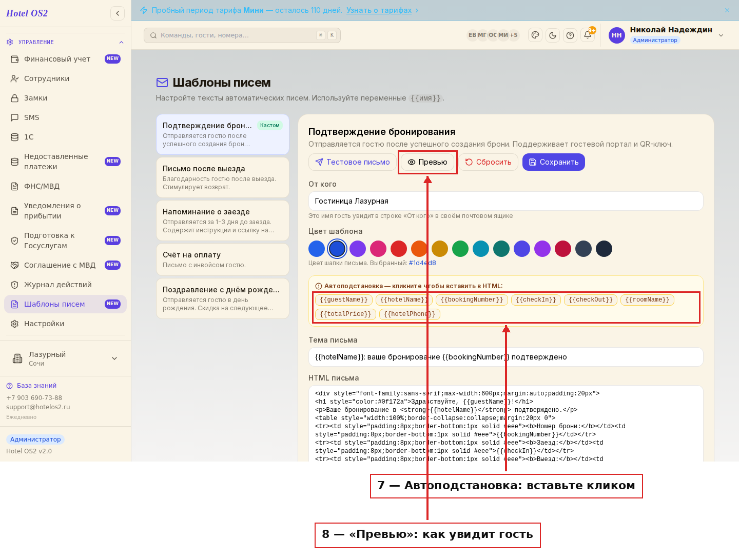This screenshot has width=739, height=560.
Task: Click the 1С database icon
Action: coord(15,137)
